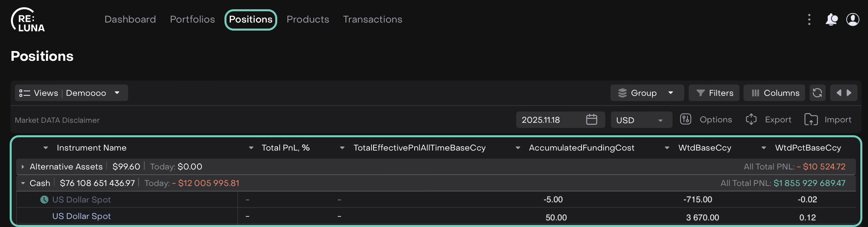This screenshot has height=227, width=868.
Task: Open the Filters panel
Action: [x=714, y=93]
